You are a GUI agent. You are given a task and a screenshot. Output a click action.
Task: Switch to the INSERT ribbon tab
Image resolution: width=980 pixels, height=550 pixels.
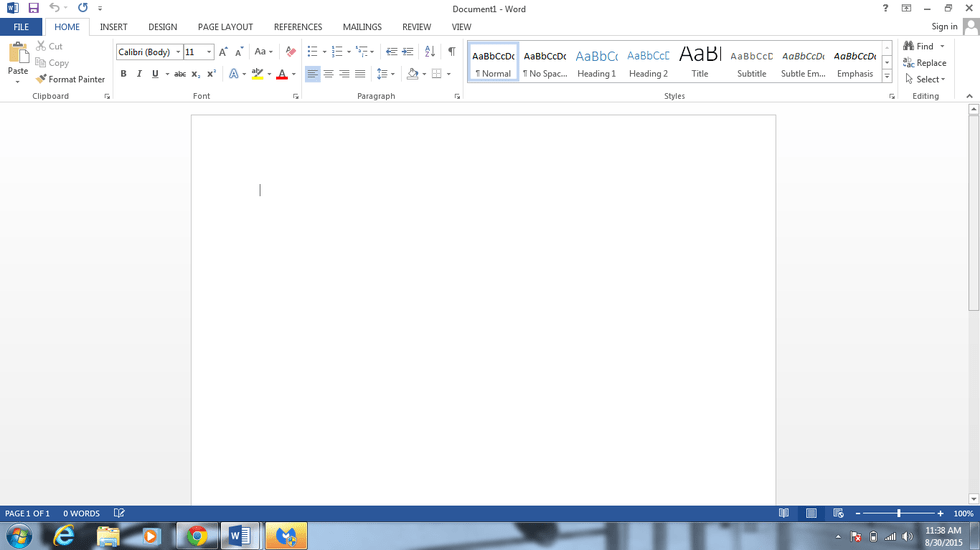(113, 27)
